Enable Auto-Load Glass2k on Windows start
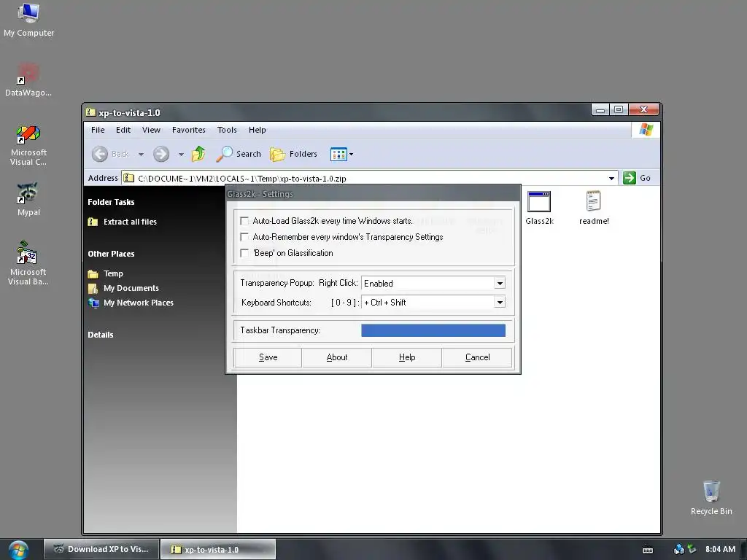Image resolution: width=747 pixels, height=560 pixels. pyautogui.click(x=244, y=221)
